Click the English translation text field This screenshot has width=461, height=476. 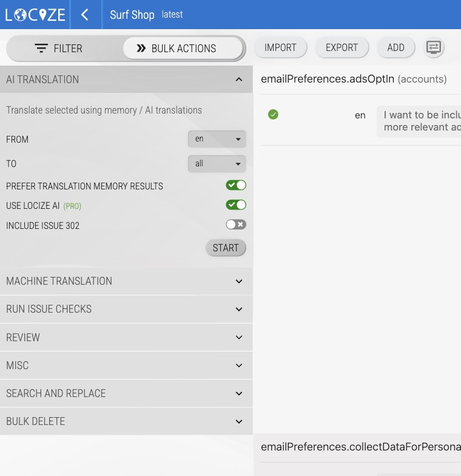click(x=420, y=121)
